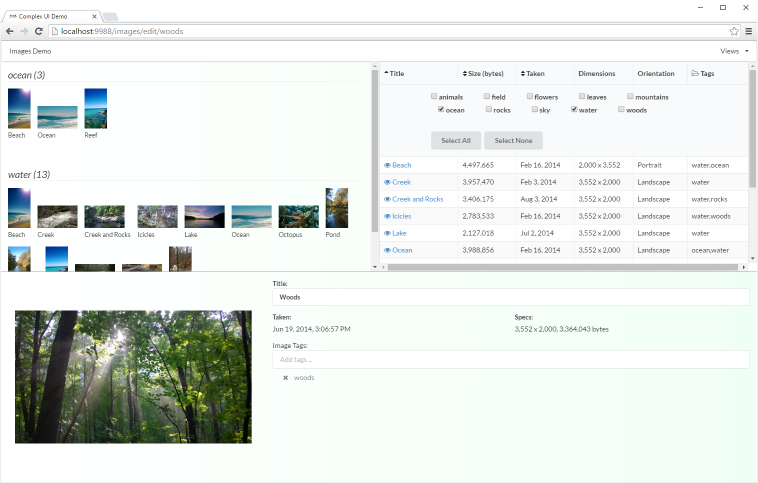Sort table by Title column
Viewport: 758px width, 483px height.
coord(394,73)
